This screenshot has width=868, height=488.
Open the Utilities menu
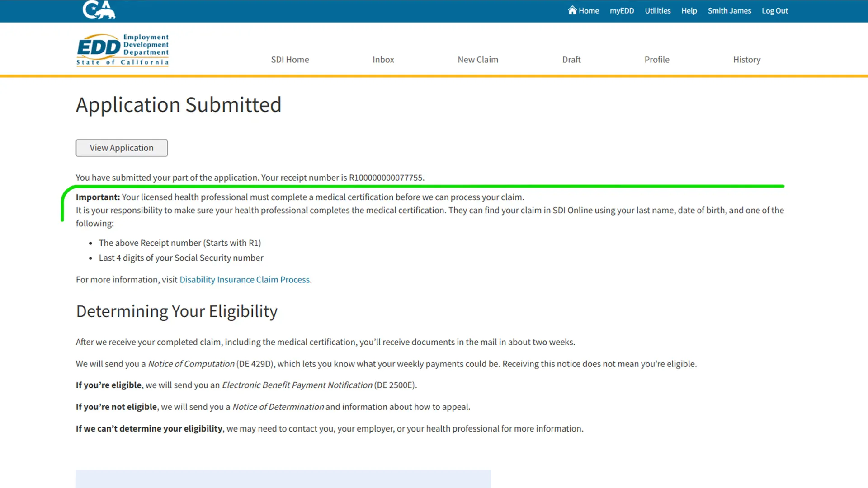657,11
